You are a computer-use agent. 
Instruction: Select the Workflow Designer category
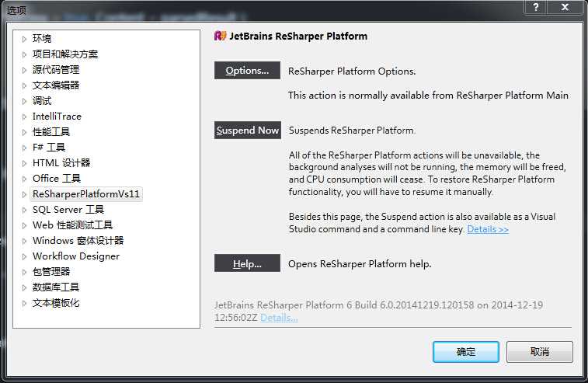(76, 256)
